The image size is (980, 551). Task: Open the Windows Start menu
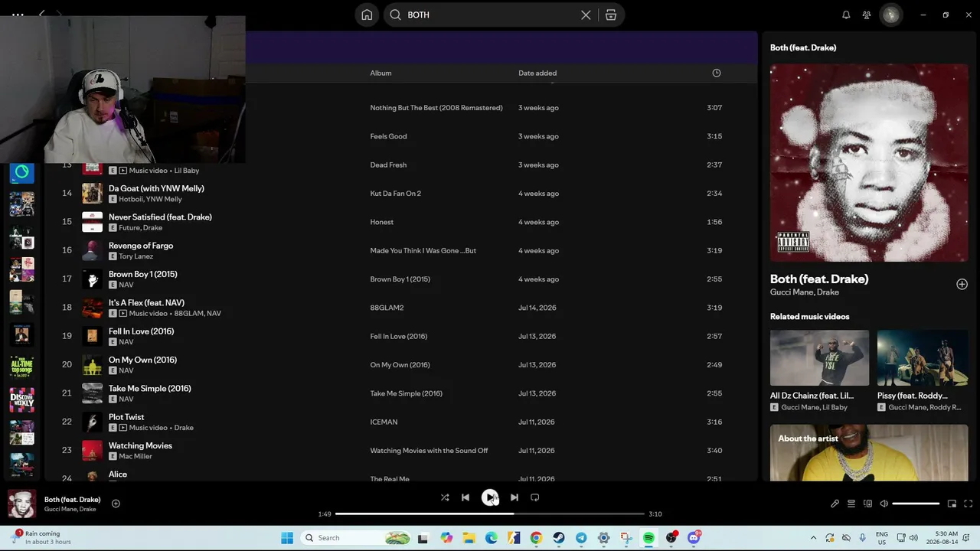click(287, 538)
